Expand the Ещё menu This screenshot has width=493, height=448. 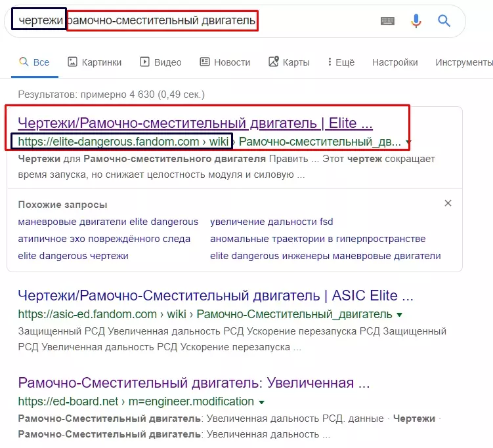[x=341, y=62]
